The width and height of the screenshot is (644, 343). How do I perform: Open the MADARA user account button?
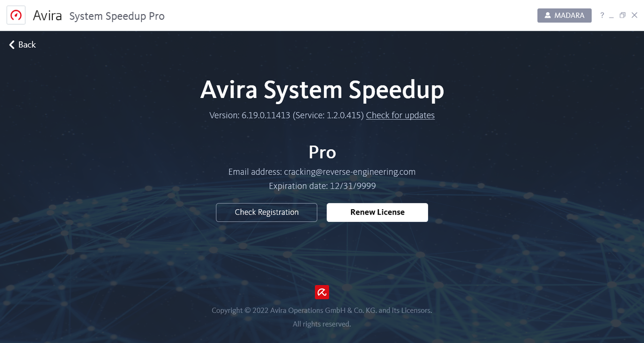(565, 16)
